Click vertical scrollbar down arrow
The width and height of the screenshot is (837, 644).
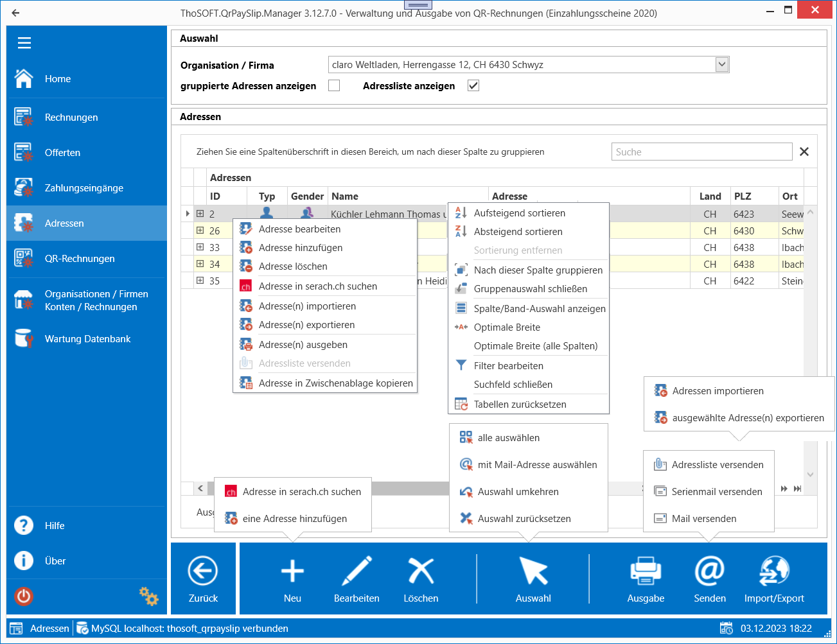pyautogui.click(x=810, y=474)
